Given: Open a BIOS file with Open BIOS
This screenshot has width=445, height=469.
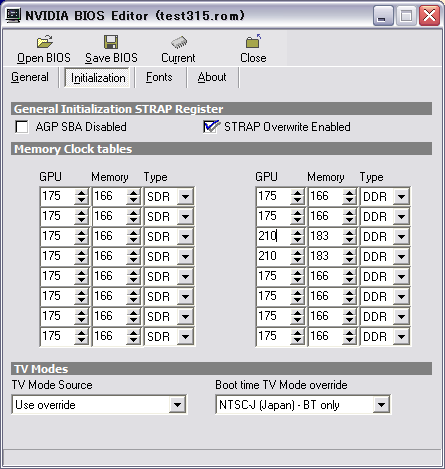Looking at the screenshot, I should pyautogui.click(x=44, y=50).
